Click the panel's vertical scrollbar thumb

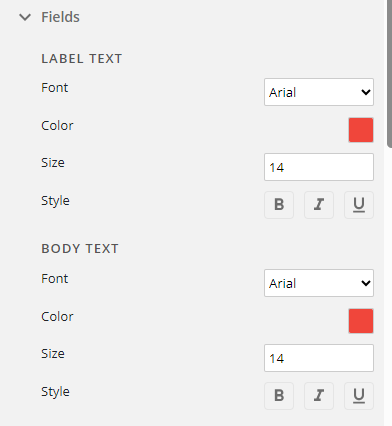389,73
